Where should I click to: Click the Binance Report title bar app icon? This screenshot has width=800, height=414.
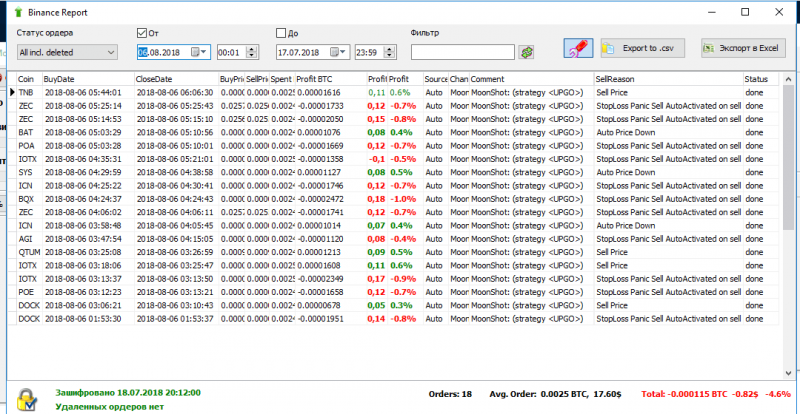coord(19,11)
